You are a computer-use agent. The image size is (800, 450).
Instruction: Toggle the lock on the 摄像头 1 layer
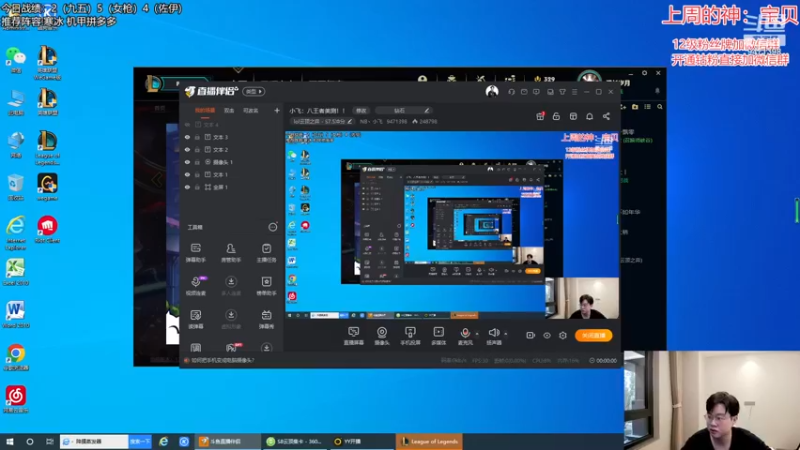tap(197, 162)
